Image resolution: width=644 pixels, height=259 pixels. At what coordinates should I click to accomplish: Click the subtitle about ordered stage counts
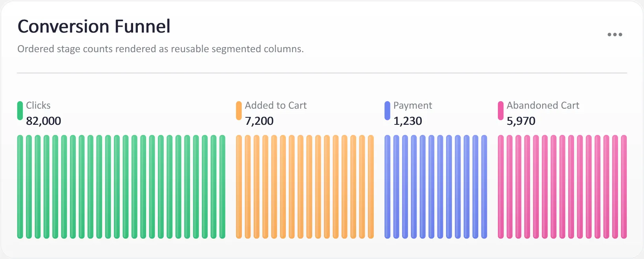(161, 49)
